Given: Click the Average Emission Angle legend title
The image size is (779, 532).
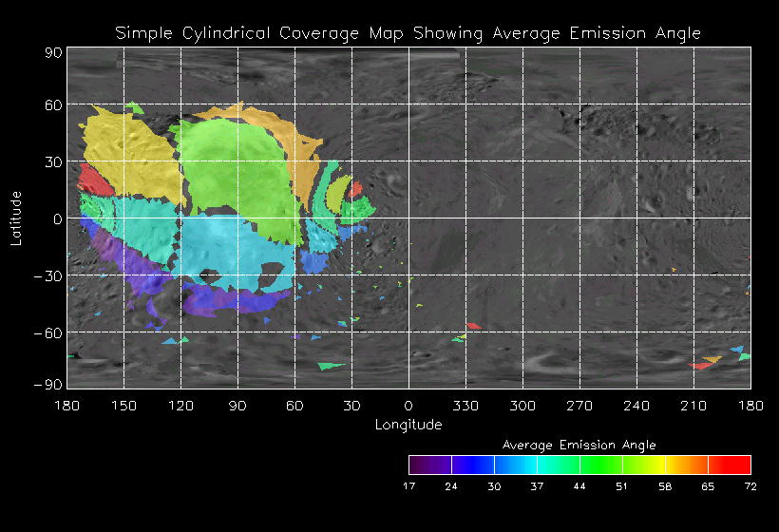Looking at the screenshot, I should 579,445.
